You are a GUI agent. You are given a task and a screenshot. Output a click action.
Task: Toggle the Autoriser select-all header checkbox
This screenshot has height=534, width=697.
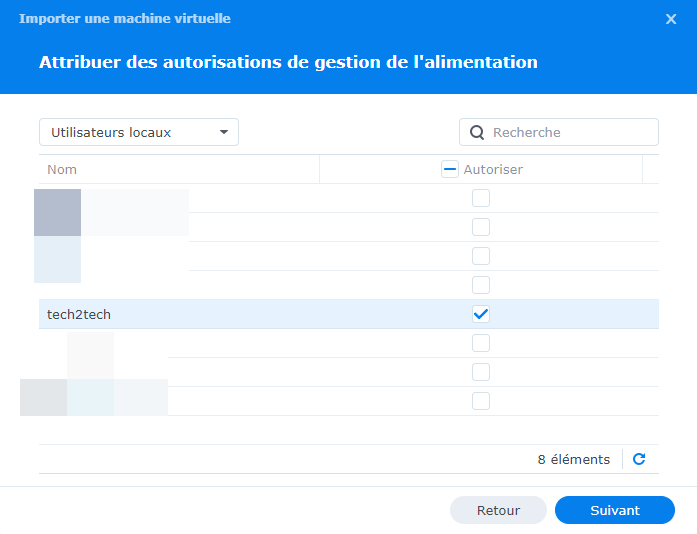click(450, 170)
